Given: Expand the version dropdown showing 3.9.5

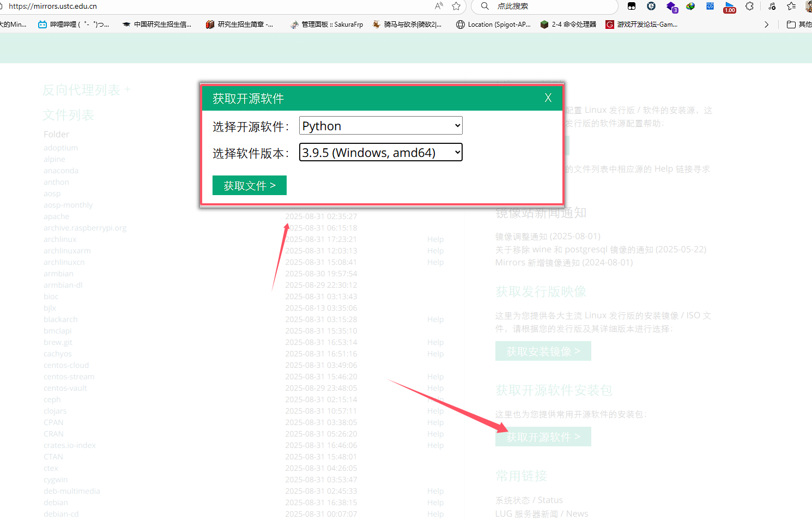Looking at the screenshot, I should tap(381, 153).
